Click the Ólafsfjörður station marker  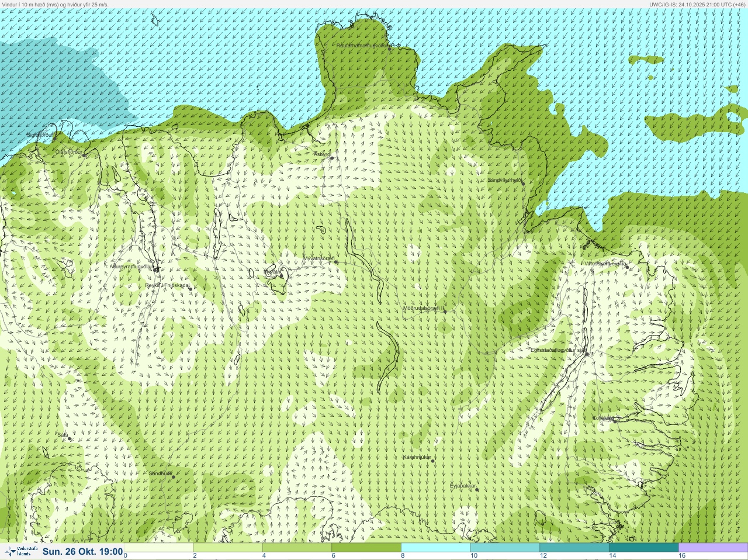pyautogui.click(x=84, y=155)
